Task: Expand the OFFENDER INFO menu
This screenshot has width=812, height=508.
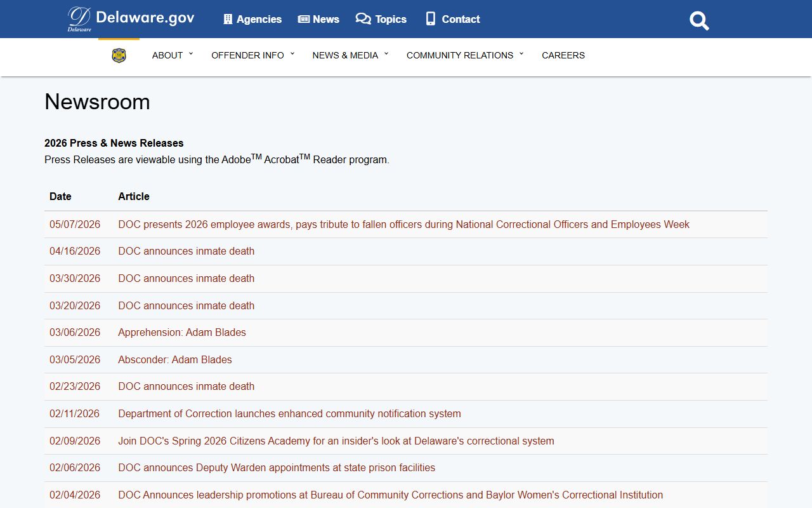Action: point(253,55)
